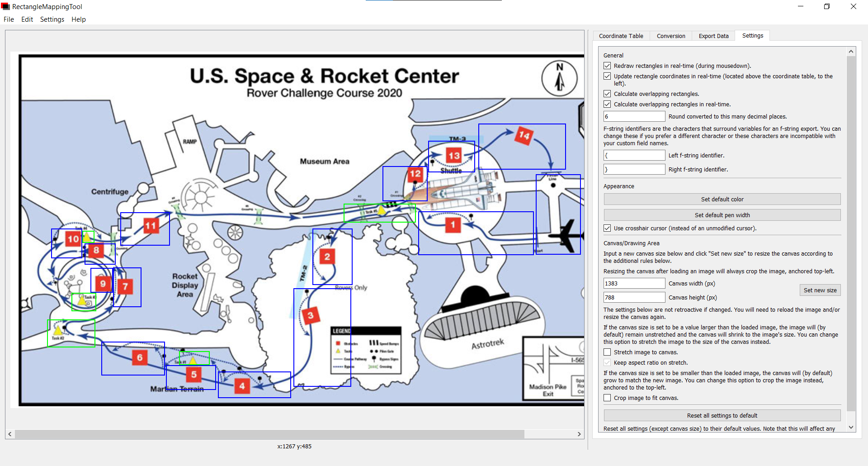Screen dimensions: 868x466
Task: Click the Left f-string identifier field
Action: (634, 156)
